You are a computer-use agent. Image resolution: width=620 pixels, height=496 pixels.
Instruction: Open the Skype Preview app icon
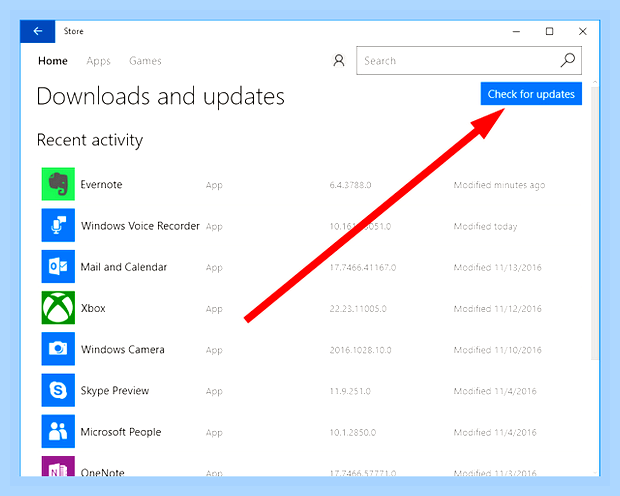click(58, 390)
